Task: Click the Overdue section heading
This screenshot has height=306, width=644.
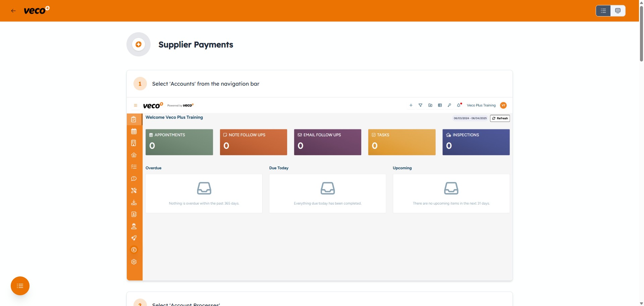Action: 153,168
